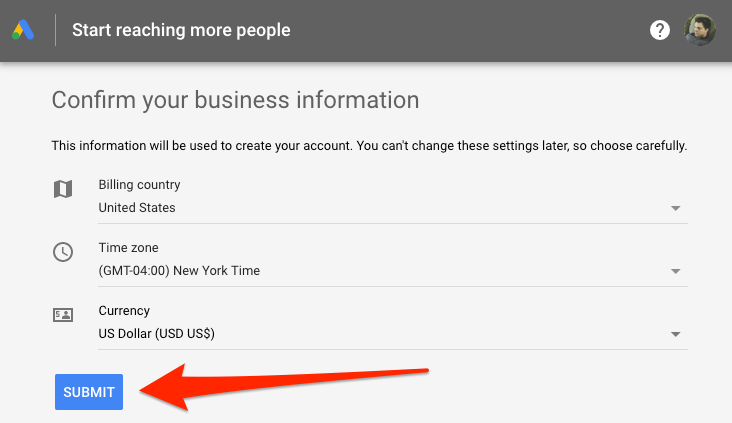
Task: Click the Google Ads logo
Action: tap(24, 30)
